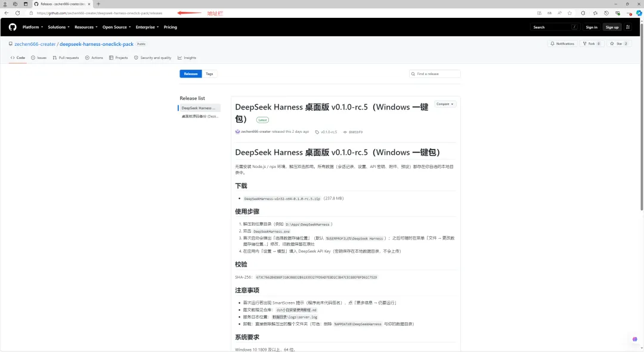Focus the Find a release field

[435, 74]
